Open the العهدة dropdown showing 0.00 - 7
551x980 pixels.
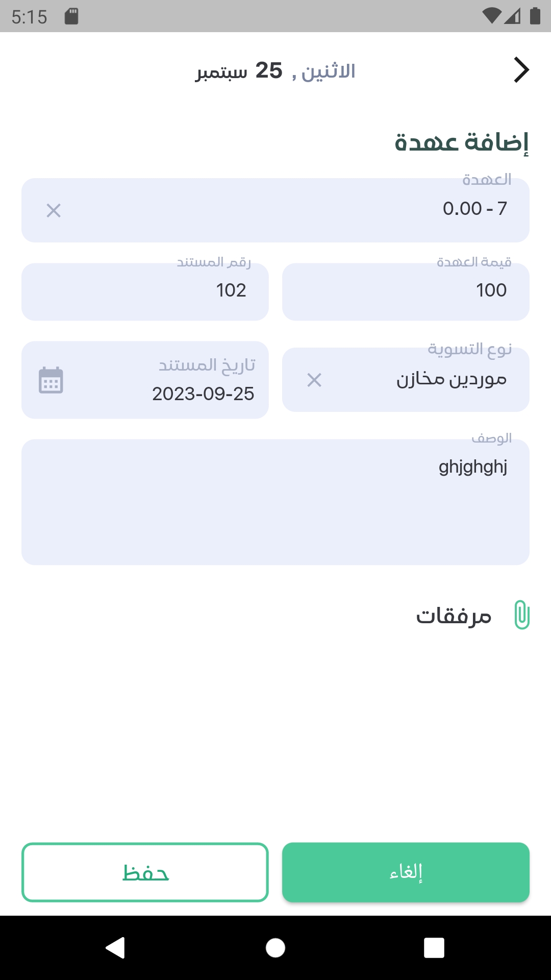306,210
